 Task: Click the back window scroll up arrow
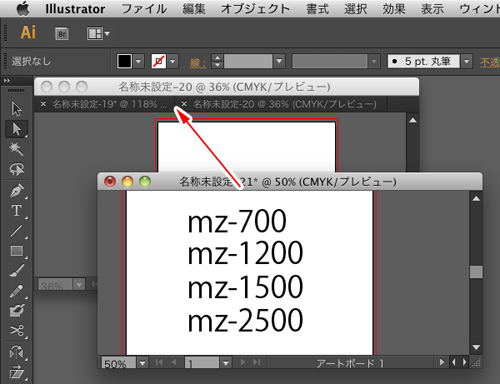(413, 120)
